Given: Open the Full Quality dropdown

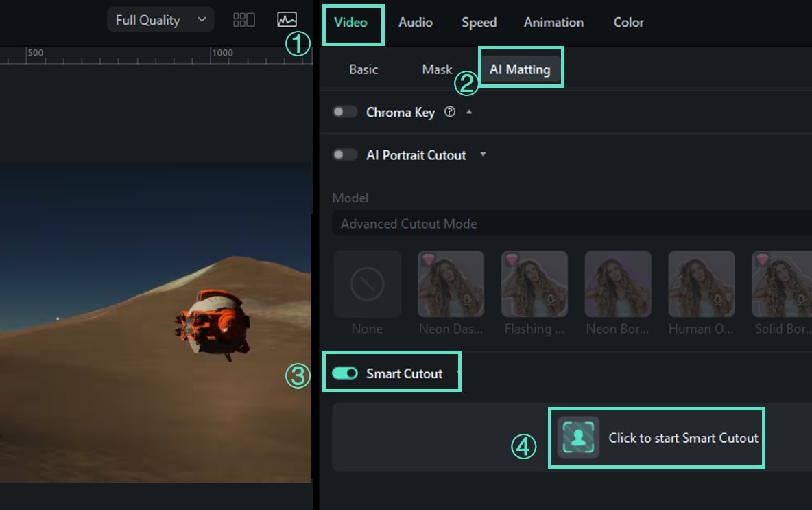Looking at the screenshot, I should [x=160, y=19].
